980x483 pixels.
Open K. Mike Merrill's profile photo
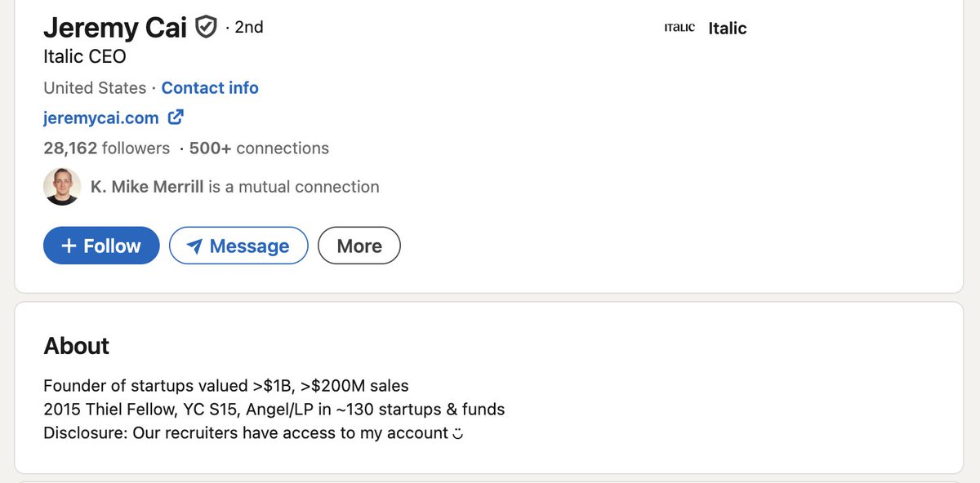pos(62,187)
